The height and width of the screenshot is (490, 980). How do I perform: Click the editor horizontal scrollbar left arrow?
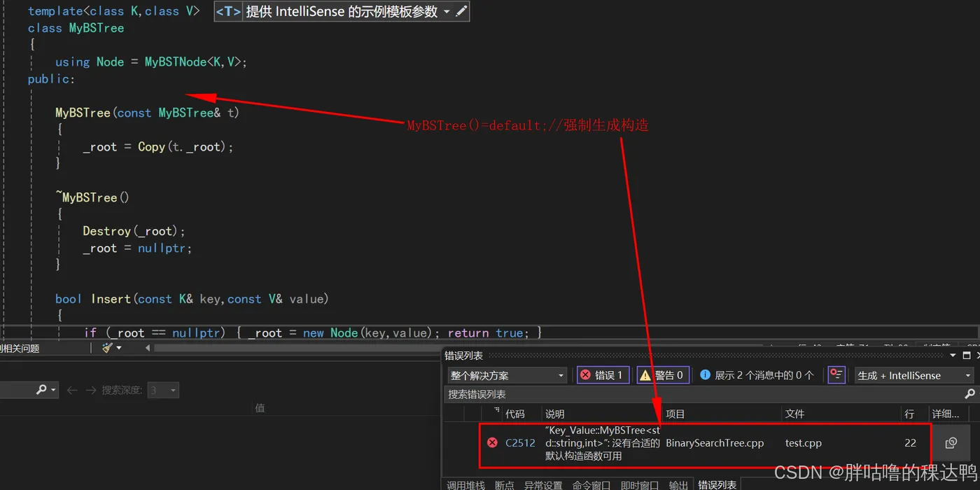pyautogui.click(x=148, y=348)
